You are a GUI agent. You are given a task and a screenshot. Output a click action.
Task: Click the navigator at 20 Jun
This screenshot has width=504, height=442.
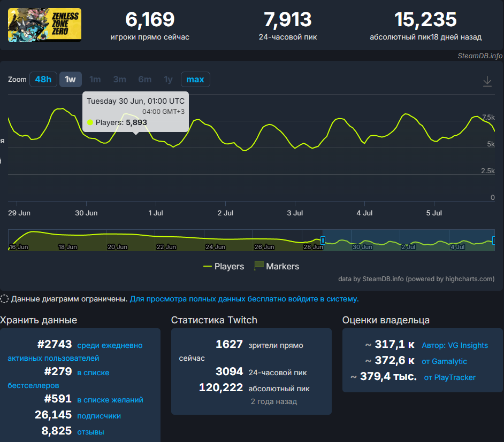117,247
